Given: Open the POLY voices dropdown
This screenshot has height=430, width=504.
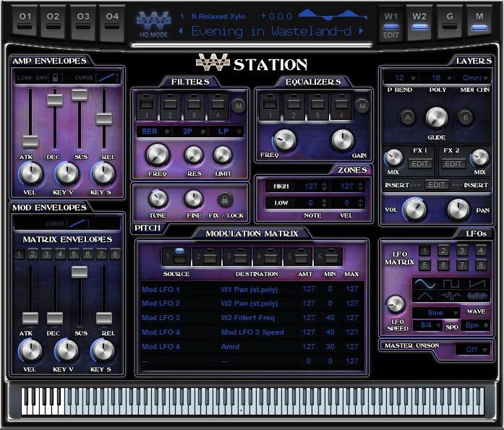Looking at the screenshot, I should [x=437, y=78].
